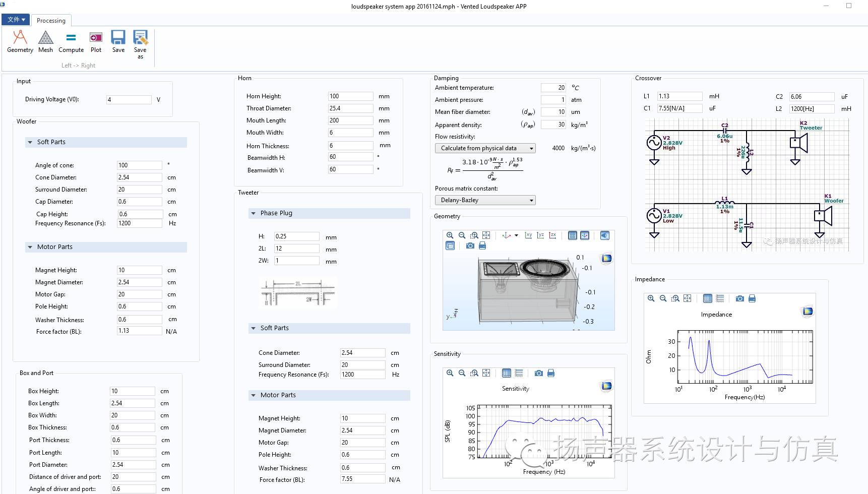
Task: Open the Delany-Bazley porous matrix dropdown
Action: pyautogui.click(x=485, y=200)
